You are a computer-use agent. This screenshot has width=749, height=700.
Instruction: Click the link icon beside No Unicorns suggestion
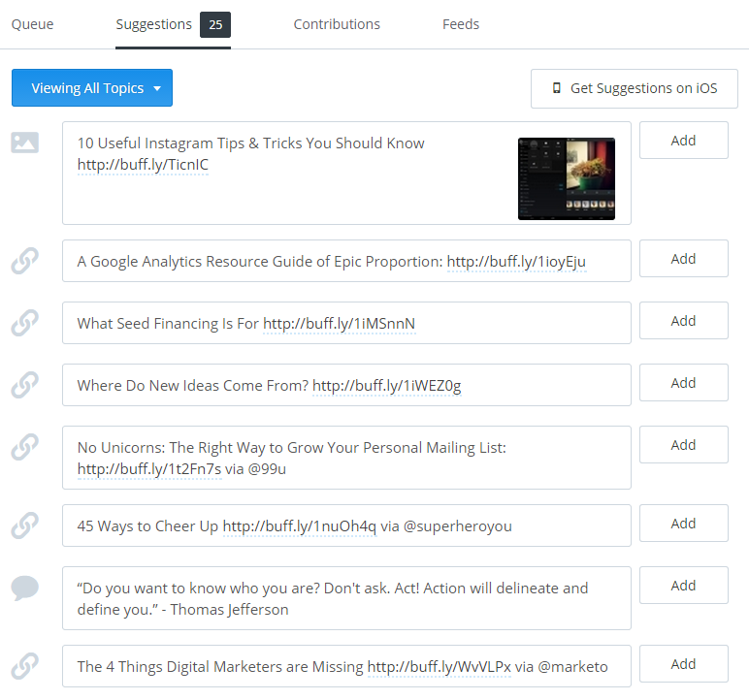[25, 447]
